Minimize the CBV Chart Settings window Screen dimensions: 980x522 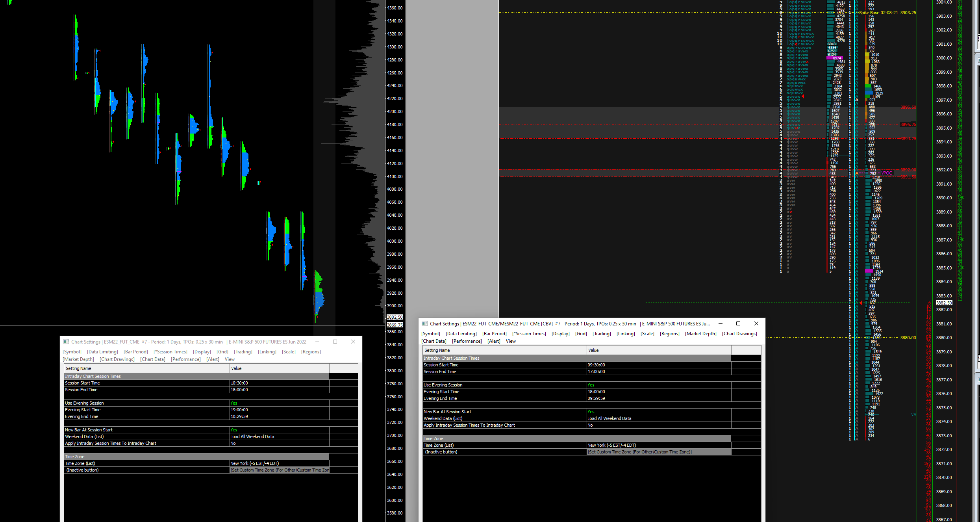click(x=721, y=323)
